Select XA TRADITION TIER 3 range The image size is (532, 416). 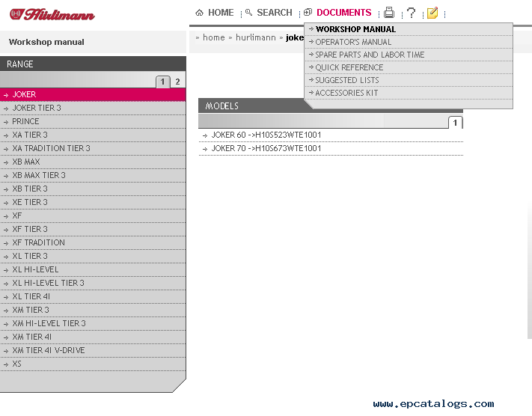pyautogui.click(x=93, y=148)
